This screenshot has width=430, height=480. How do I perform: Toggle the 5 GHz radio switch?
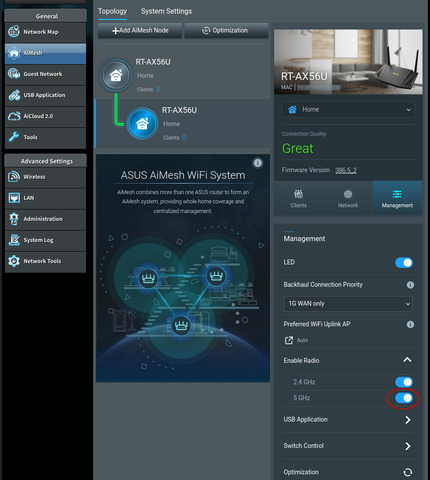point(404,398)
